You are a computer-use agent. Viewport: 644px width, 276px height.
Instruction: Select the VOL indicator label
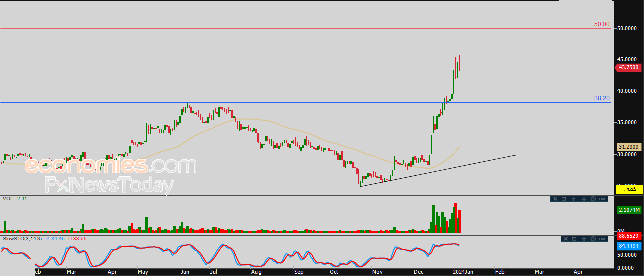pos(8,199)
